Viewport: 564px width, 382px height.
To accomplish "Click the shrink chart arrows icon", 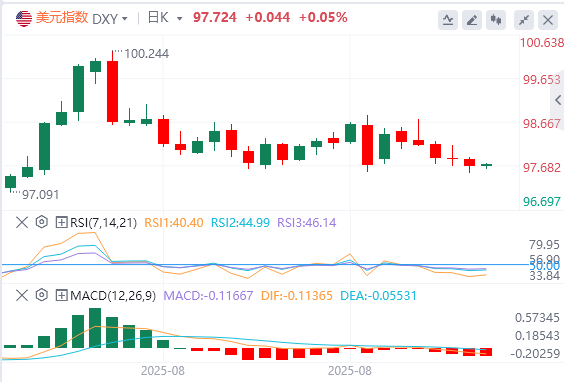I will click(x=524, y=20).
